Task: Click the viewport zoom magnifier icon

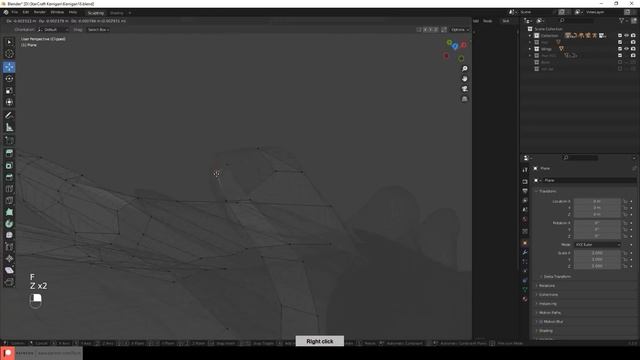Action: [464, 69]
